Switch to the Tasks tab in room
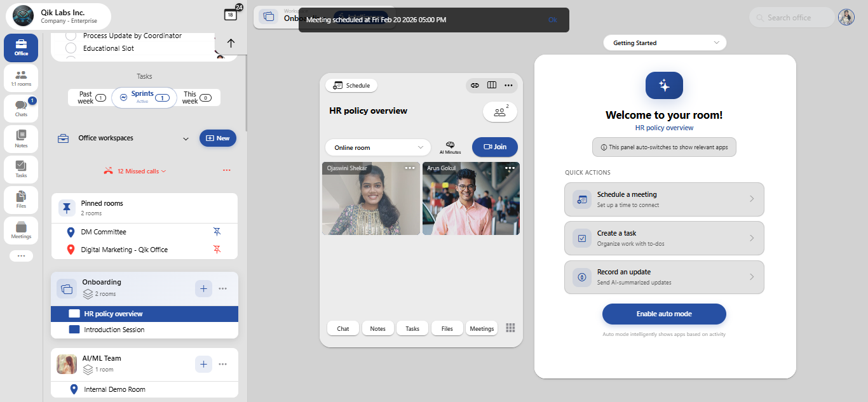The height and width of the screenshot is (402, 868). (412, 328)
